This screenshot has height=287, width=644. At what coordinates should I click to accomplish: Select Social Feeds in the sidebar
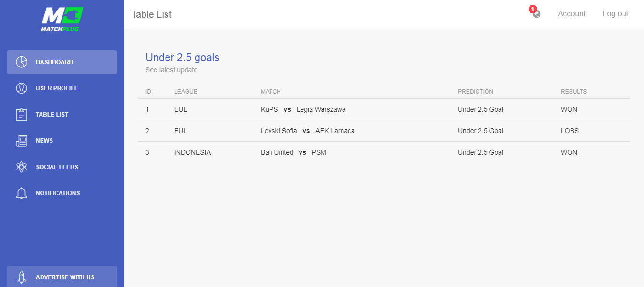click(62, 167)
